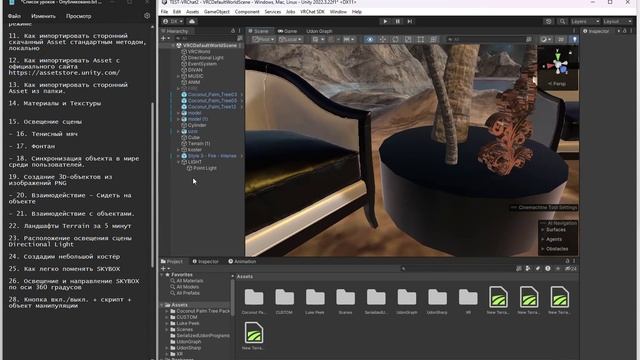640x360 pixels.
Task: Select Terrain (1) in Hierarchy
Action: pyautogui.click(x=199, y=144)
